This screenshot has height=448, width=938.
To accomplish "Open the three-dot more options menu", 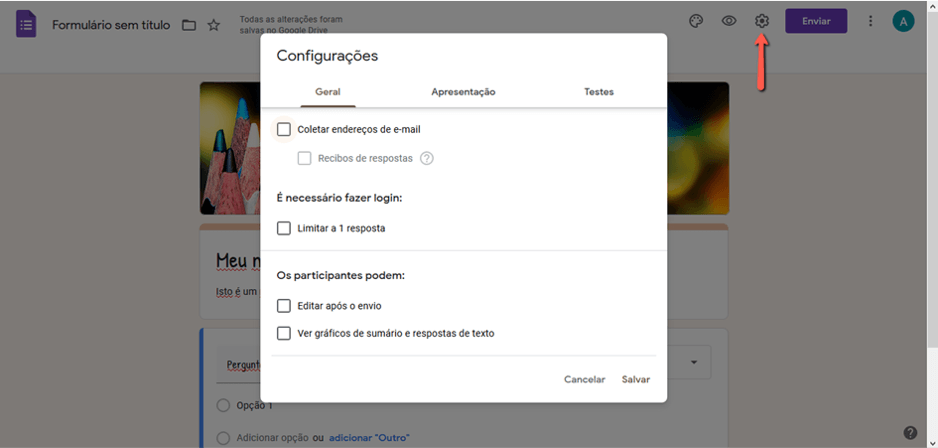I will (x=870, y=21).
